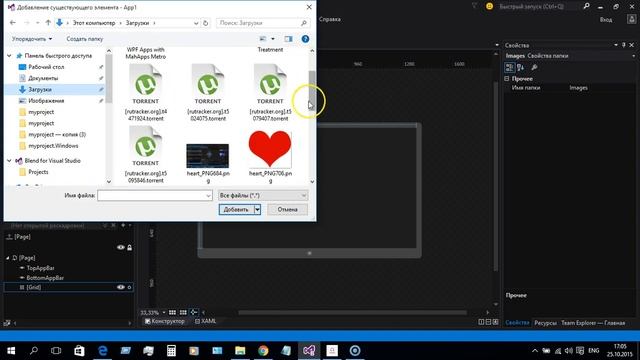Open the Team Explorer tab
The image size is (640, 360).
[x=593, y=323]
